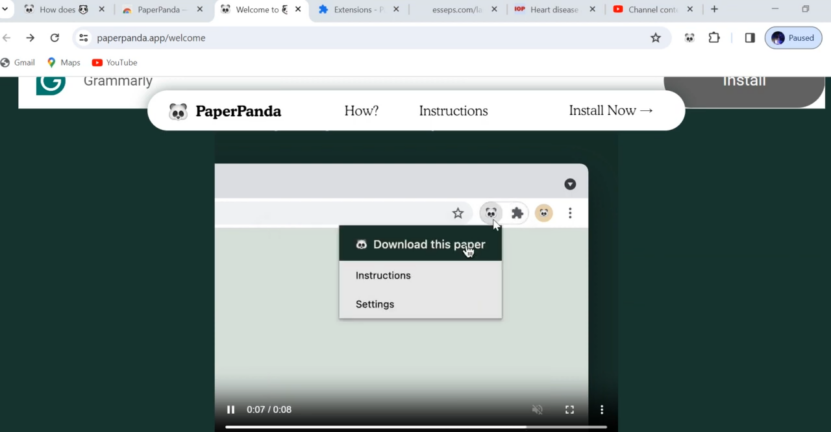The height and width of the screenshot is (432, 831).
Task: Bookmark this page with the star icon
Action: (x=656, y=38)
